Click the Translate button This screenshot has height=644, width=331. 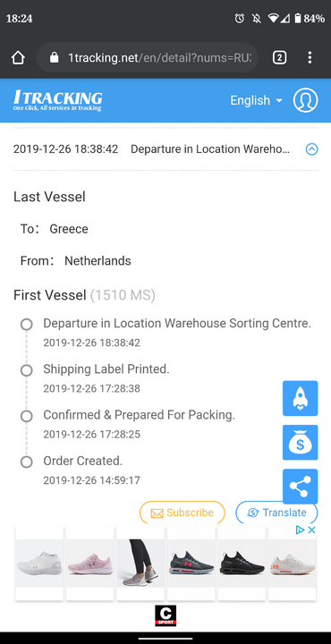(x=276, y=513)
